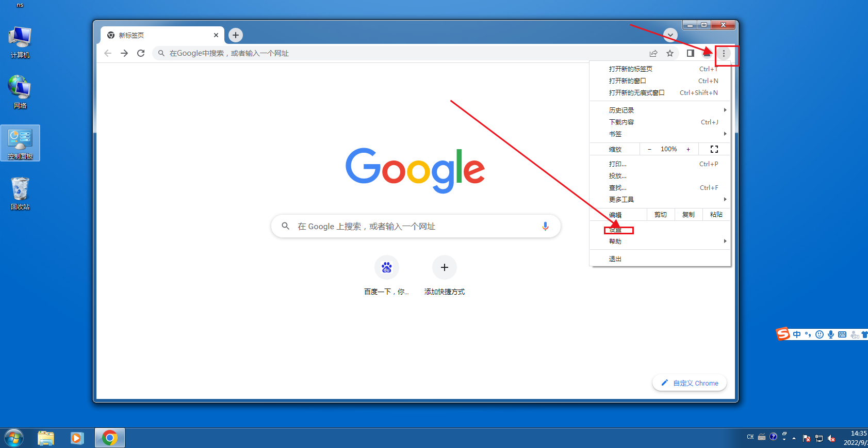Click the network icon in system tray
Image resolution: width=868 pixels, height=448 pixels.
click(x=819, y=438)
